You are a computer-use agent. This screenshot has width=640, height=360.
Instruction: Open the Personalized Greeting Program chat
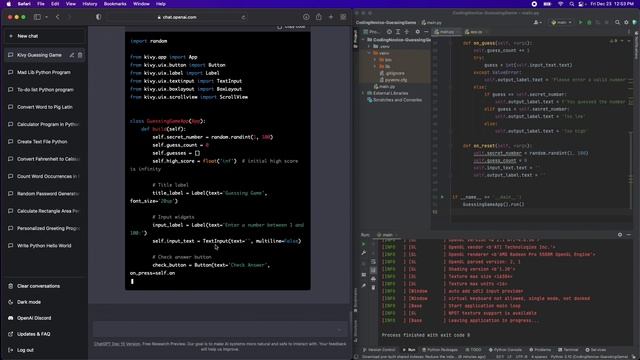coord(45,228)
